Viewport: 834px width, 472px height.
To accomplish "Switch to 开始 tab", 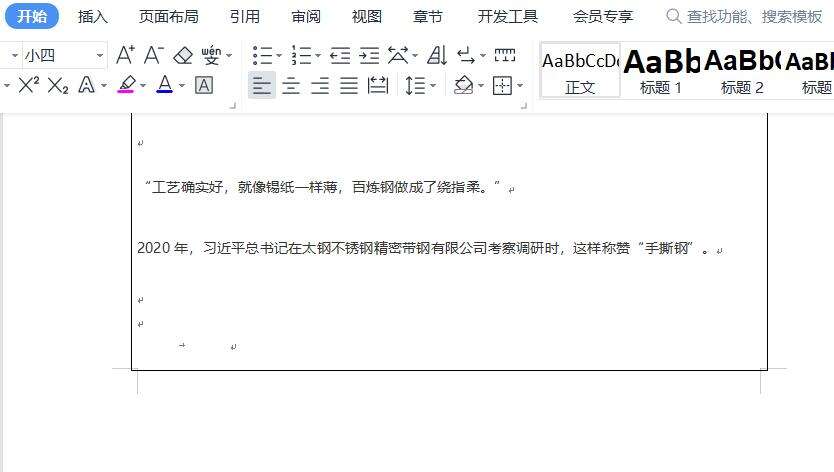I will [x=32, y=16].
